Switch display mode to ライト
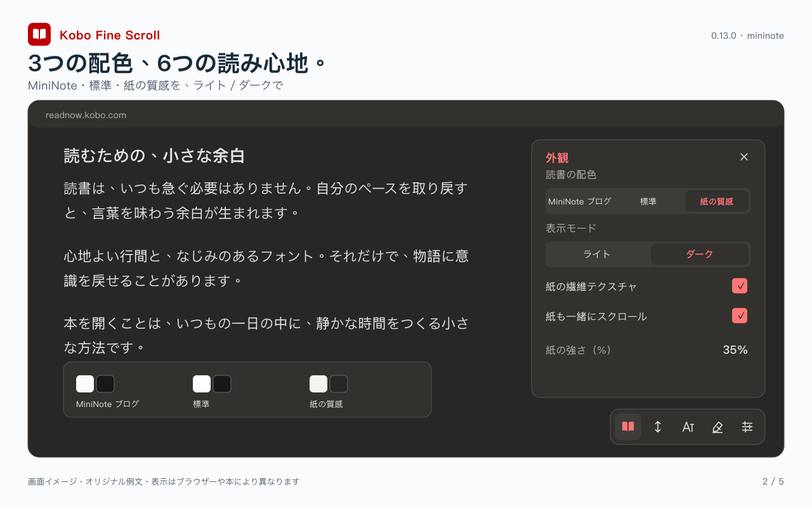Image resolution: width=812 pixels, height=508 pixels. (597, 254)
